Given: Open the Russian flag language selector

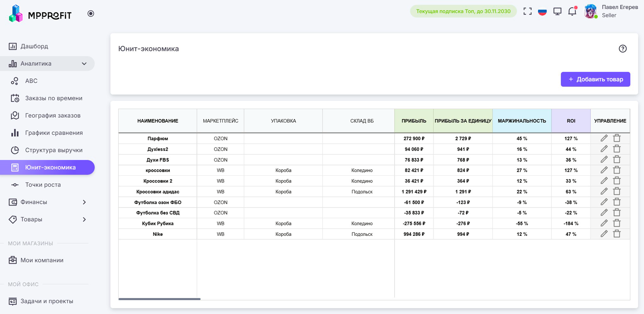Looking at the screenshot, I should (x=542, y=11).
